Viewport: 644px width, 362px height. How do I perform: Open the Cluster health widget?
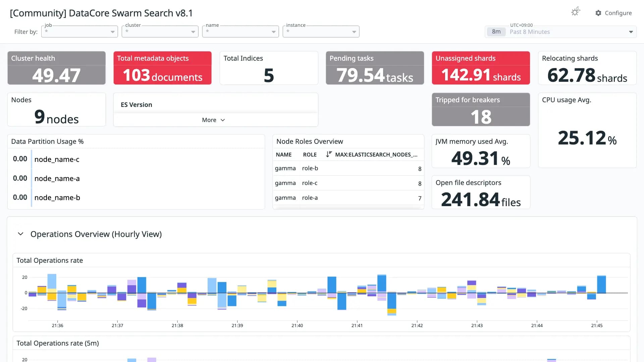[56, 68]
